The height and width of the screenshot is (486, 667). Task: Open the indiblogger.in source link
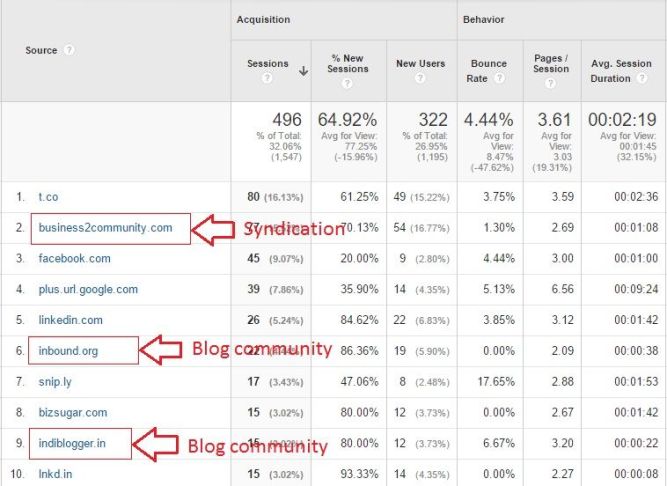(72, 443)
